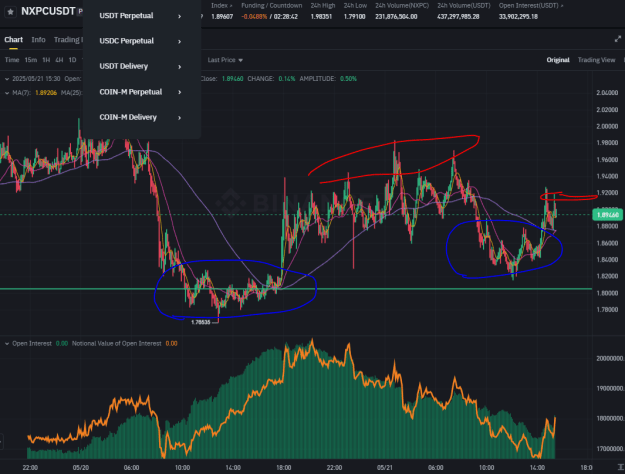The height and width of the screenshot is (474, 625).
Task: Click the 24h Volume(USDT) value 437,297,985.28
Action: tap(458, 17)
